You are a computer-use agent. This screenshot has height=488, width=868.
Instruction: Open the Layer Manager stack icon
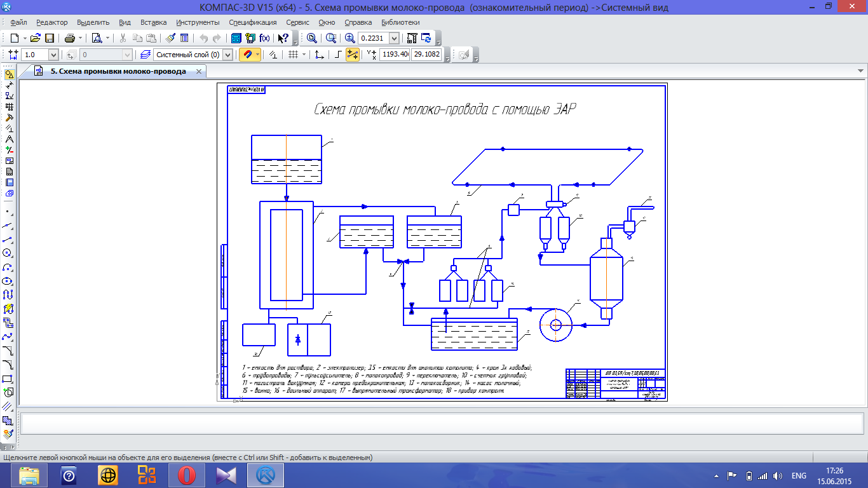click(146, 55)
